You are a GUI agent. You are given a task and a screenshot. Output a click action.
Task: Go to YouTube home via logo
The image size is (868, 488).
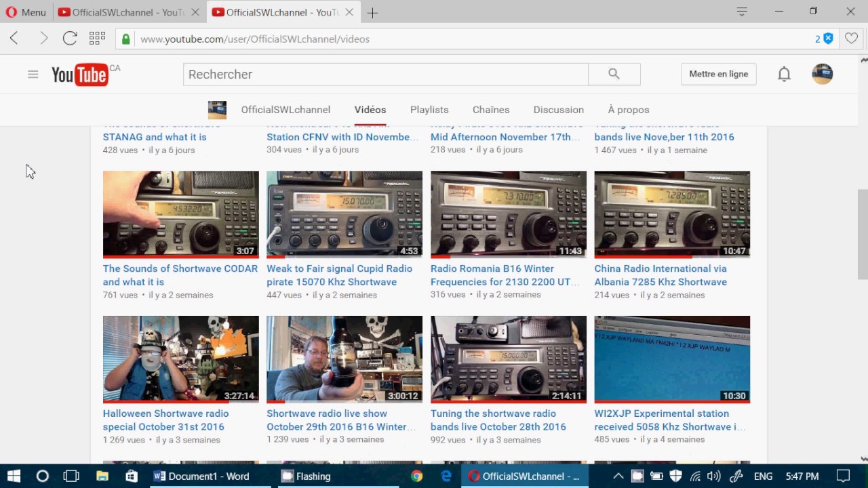point(80,75)
